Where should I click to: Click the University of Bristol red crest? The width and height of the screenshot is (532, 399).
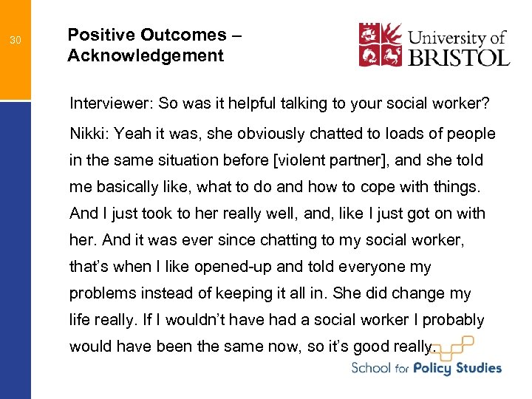pyautogui.click(x=381, y=44)
